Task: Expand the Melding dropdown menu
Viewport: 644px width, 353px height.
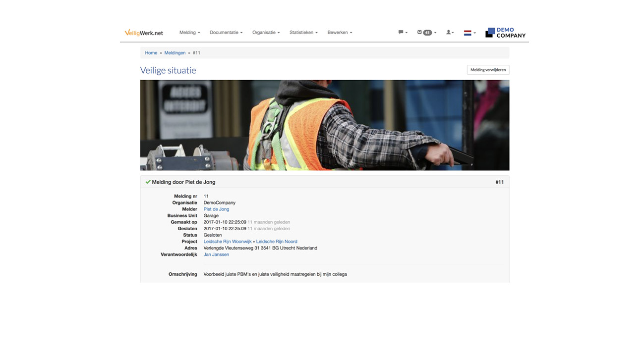Action: [x=189, y=33]
